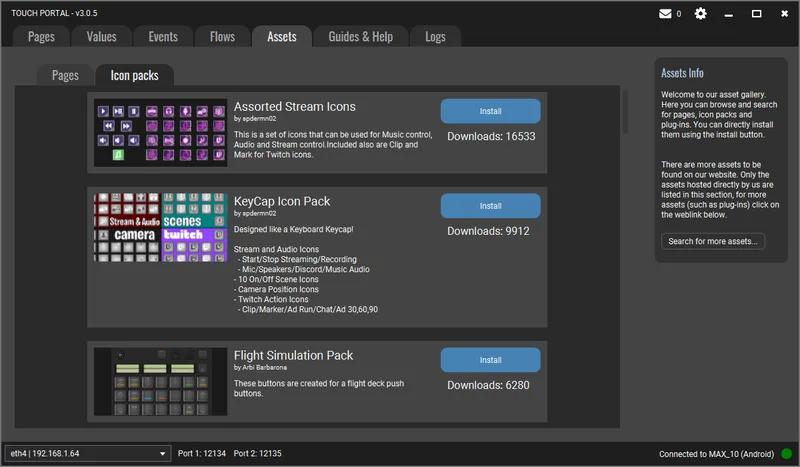Click the Assorted Stream Icons thumbnail
Viewport: 800px width, 467px height.
pyautogui.click(x=160, y=132)
